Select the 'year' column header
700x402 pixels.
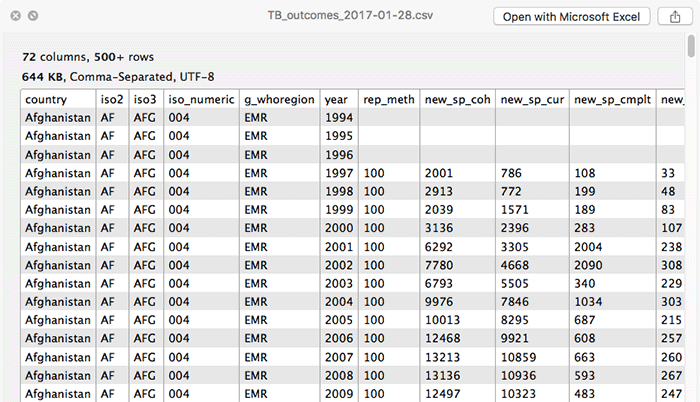pos(336,100)
